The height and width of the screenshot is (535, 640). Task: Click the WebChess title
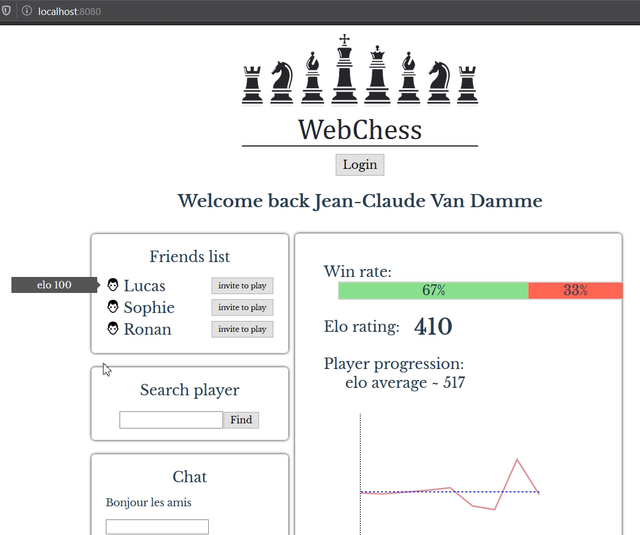[360, 130]
